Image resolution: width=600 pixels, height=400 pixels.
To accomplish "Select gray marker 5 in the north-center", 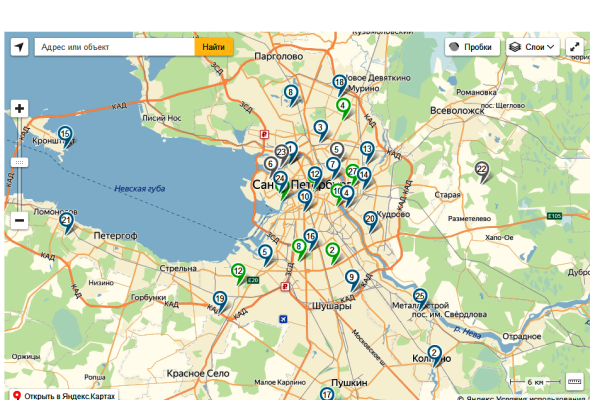I will point(337,152).
